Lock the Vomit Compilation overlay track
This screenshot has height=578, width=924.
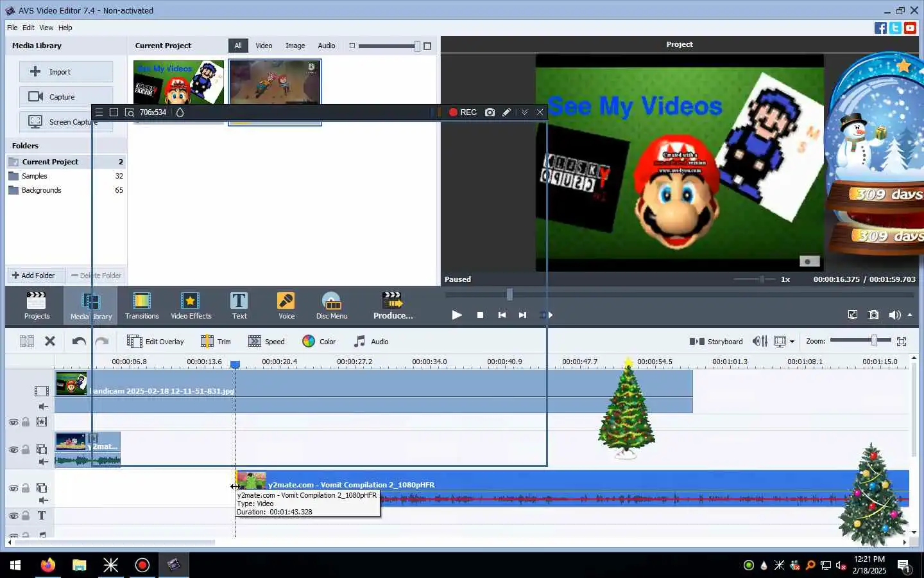pos(26,488)
